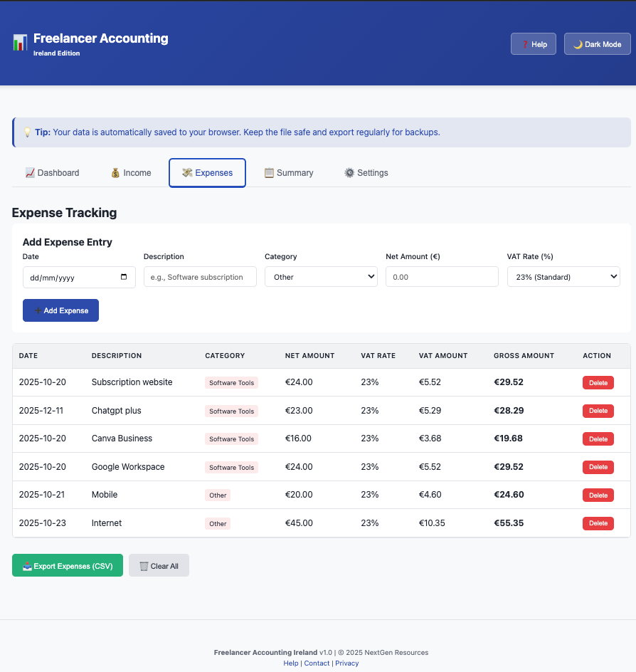Open the Help button in the header

tap(534, 43)
